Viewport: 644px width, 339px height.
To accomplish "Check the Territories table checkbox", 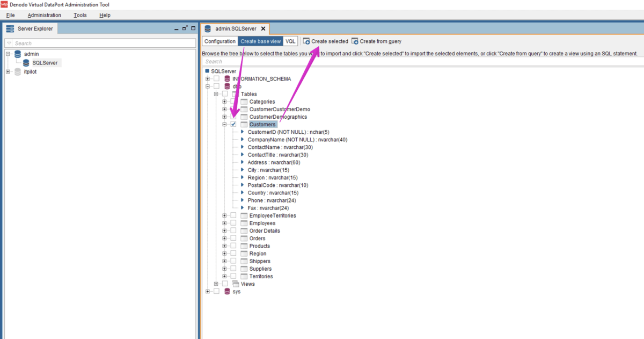I will [x=233, y=276].
